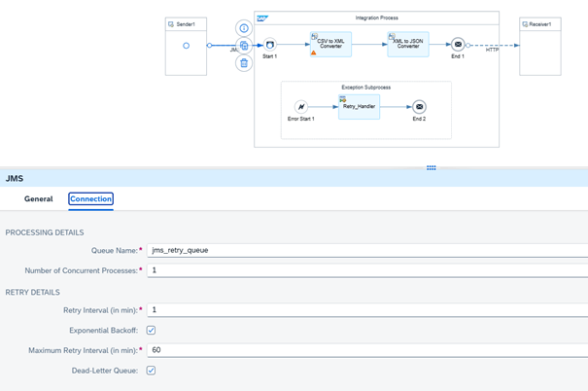Image resolution: width=588 pixels, height=391 pixels.
Task: Click the Maximum Retry Interval field
Action: pos(364,350)
